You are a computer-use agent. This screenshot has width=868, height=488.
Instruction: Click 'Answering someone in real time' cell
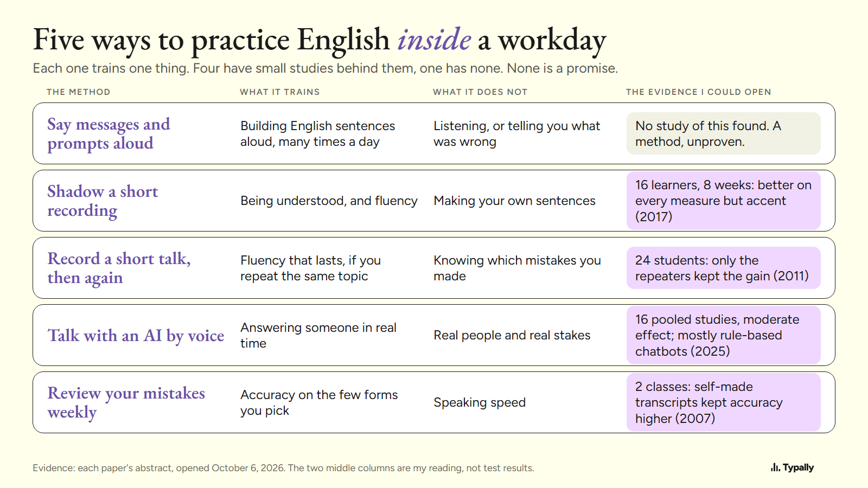318,336
